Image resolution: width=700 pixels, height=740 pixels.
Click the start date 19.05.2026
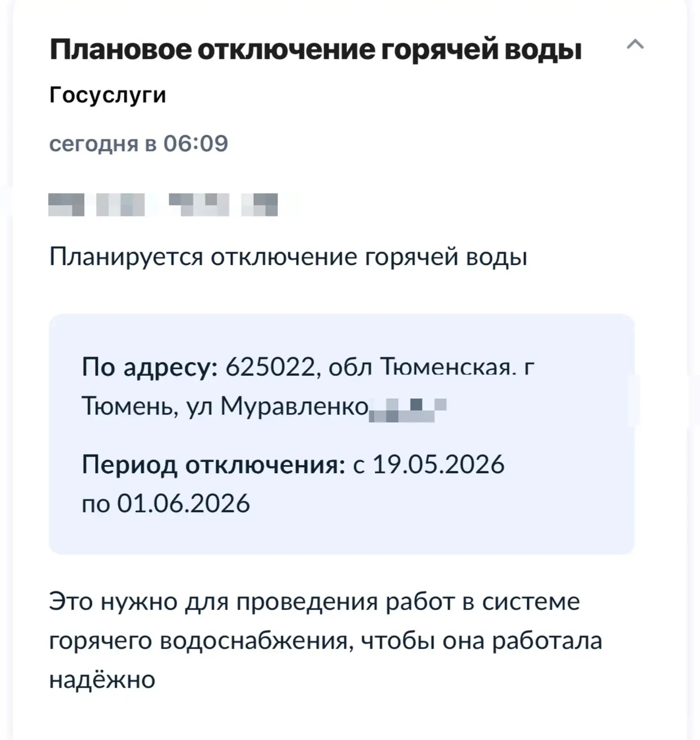click(x=439, y=464)
